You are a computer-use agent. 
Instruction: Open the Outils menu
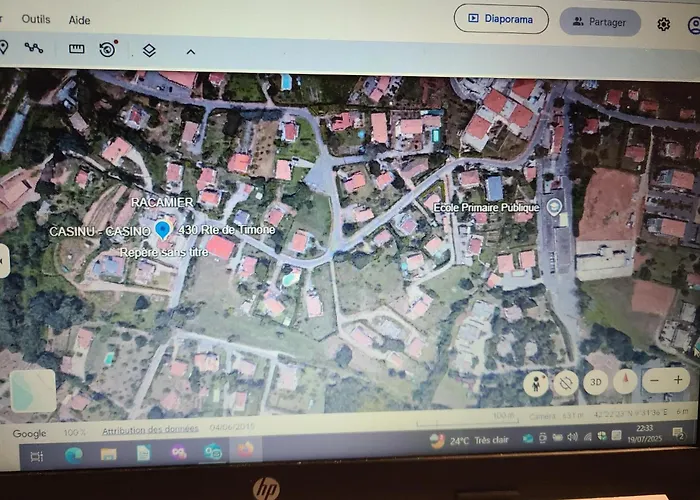pyautogui.click(x=36, y=19)
